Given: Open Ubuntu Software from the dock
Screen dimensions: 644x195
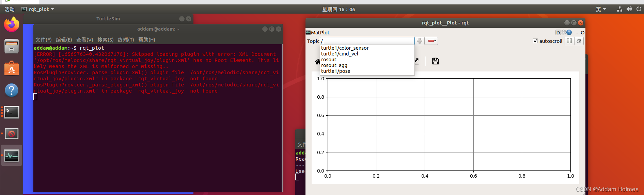Looking at the screenshot, I should click(12, 68).
